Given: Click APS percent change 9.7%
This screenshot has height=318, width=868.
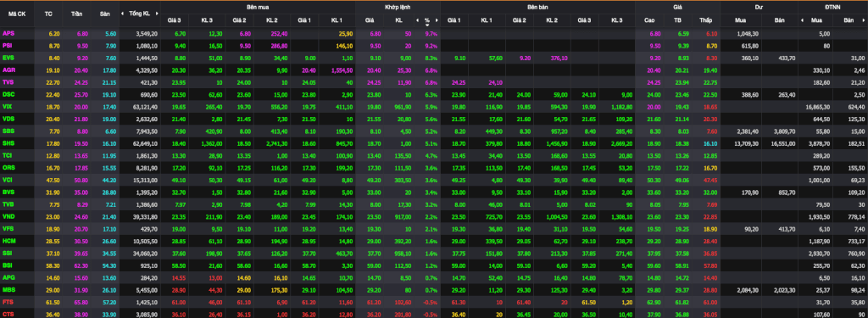Looking at the screenshot, I should (431, 34).
